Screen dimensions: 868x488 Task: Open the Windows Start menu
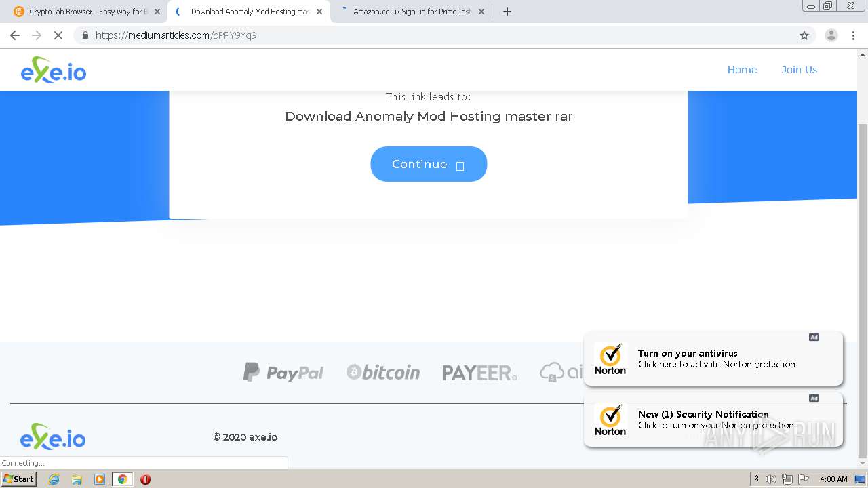[x=19, y=479]
